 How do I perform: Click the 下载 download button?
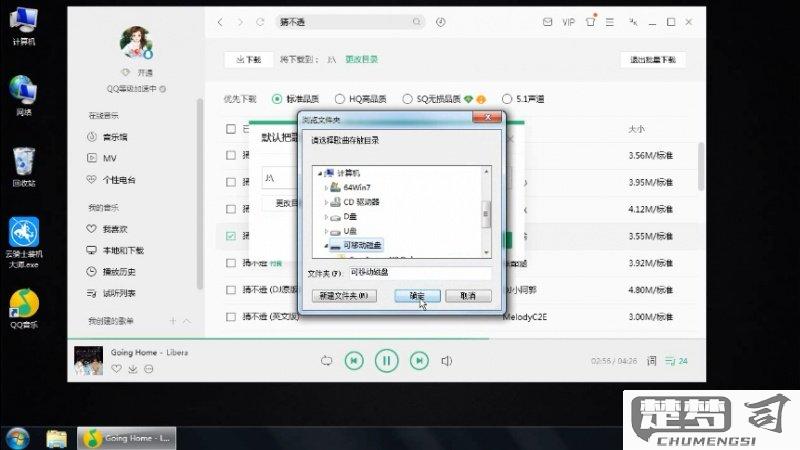click(249, 60)
